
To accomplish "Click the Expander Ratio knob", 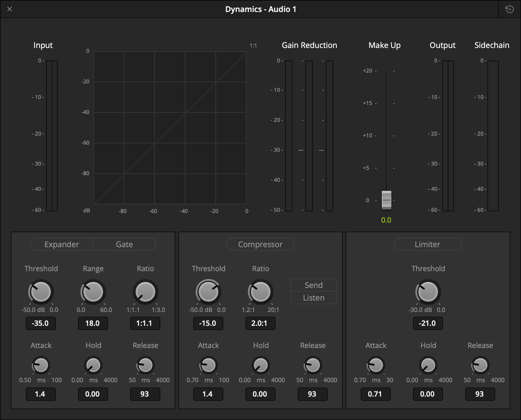I will (x=146, y=292).
